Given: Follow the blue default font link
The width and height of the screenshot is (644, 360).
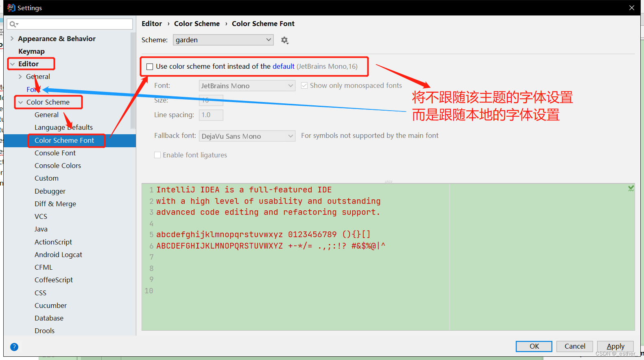Looking at the screenshot, I should coord(284,66).
